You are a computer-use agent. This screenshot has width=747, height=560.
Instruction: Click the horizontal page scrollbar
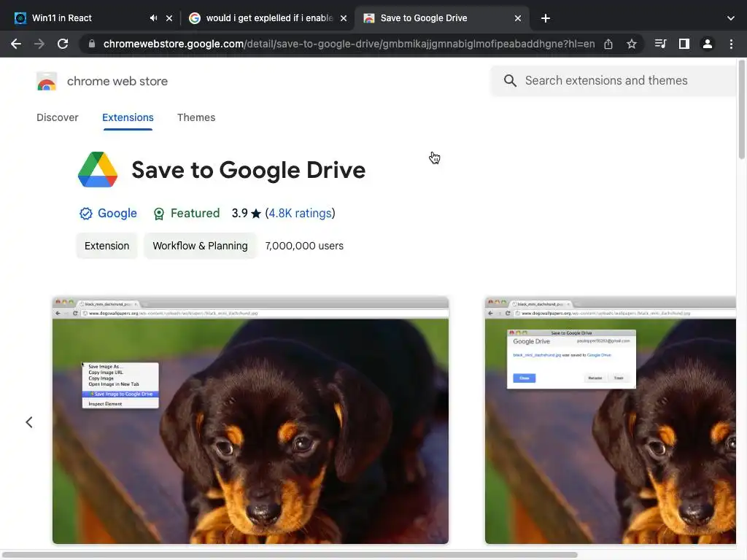289,555
